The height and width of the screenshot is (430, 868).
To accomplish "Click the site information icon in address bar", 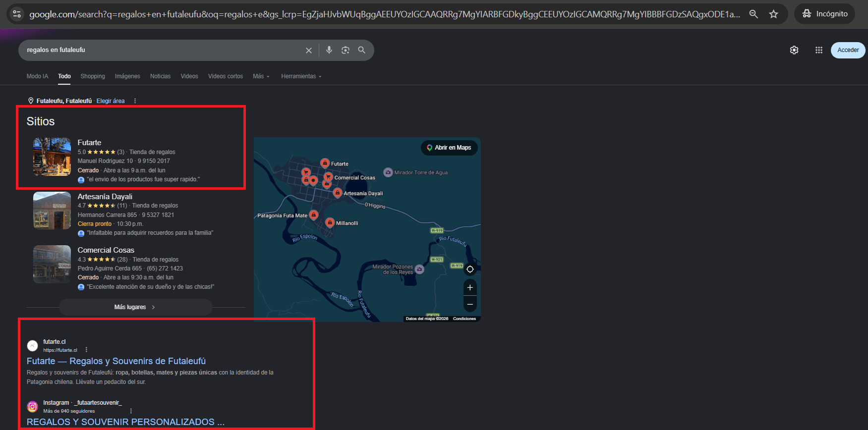I will pos(17,14).
